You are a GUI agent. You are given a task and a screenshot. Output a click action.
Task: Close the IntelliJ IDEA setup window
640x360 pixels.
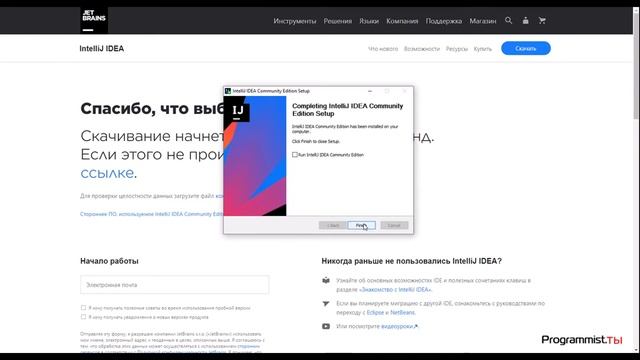[x=404, y=91]
